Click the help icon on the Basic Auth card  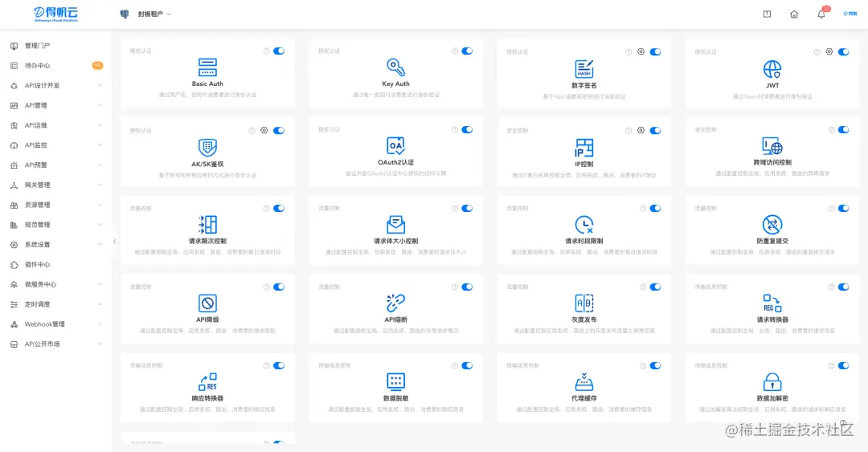[x=266, y=51]
